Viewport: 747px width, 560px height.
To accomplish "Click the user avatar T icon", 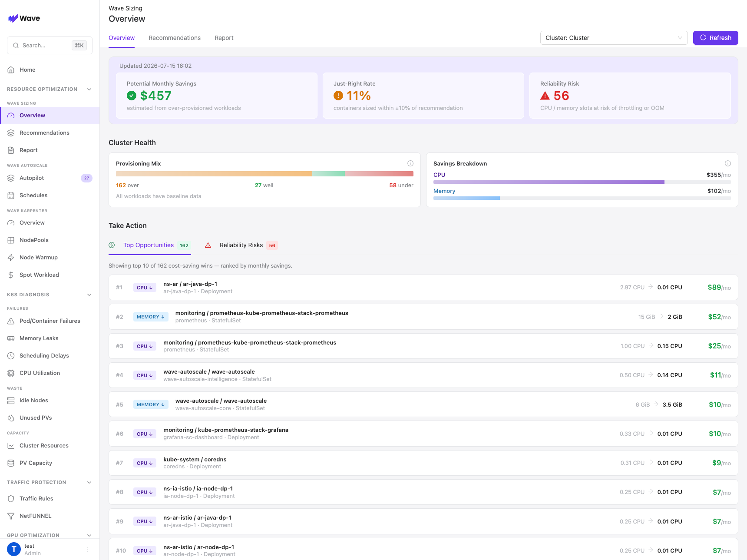I will point(14,549).
